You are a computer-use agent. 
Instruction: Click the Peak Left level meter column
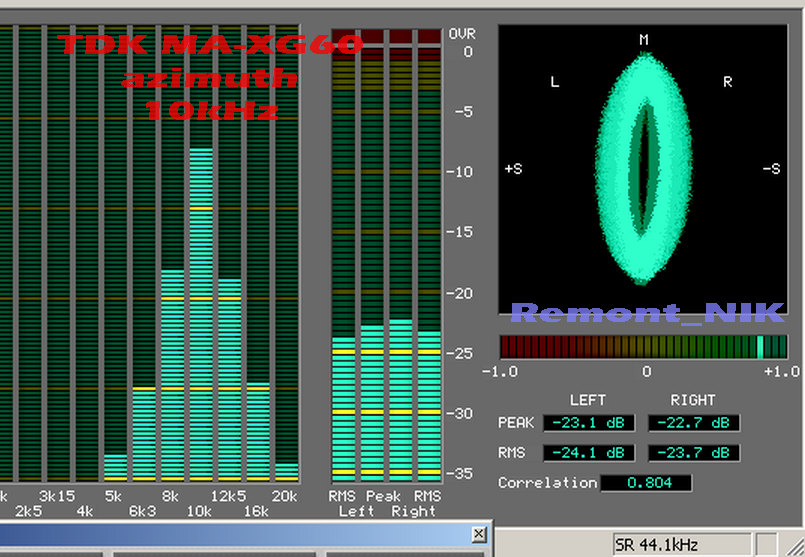coord(372,400)
